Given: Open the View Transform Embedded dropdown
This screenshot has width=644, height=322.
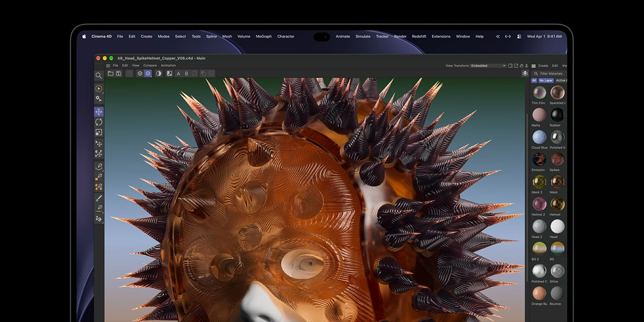Looking at the screenshot, I should 488,65.
